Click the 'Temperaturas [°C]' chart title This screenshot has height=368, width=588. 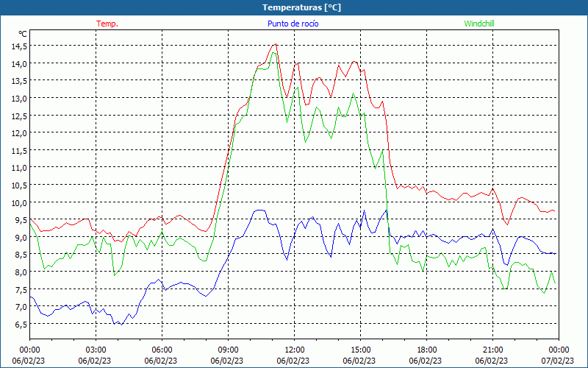[301, 7]
